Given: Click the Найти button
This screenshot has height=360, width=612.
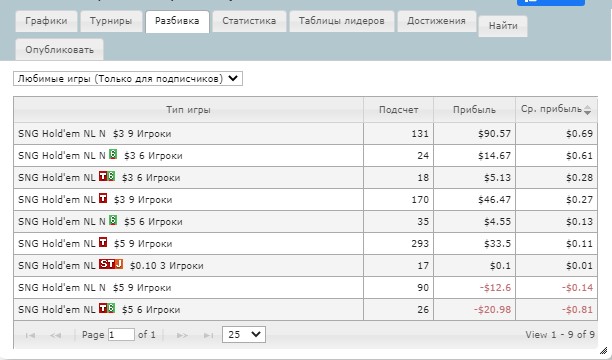Looking at the screenshot, I should (503, 26).
